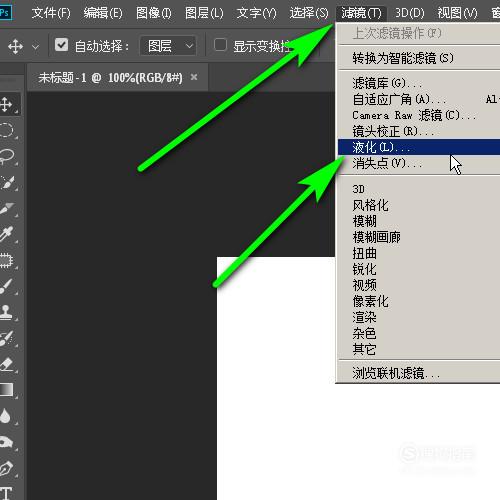Open the 文字(Y) menu
This screenshot has height=500, width=500.
click(256, 13)
